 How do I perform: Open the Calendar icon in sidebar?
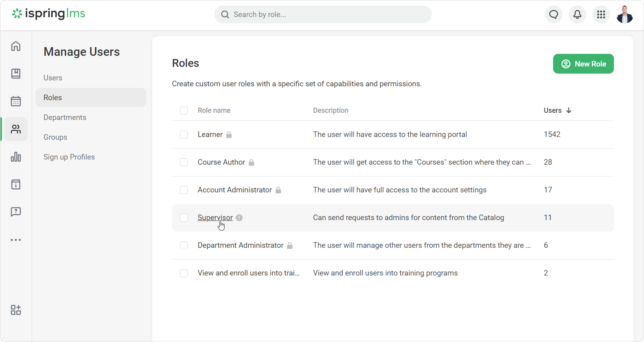16,101
